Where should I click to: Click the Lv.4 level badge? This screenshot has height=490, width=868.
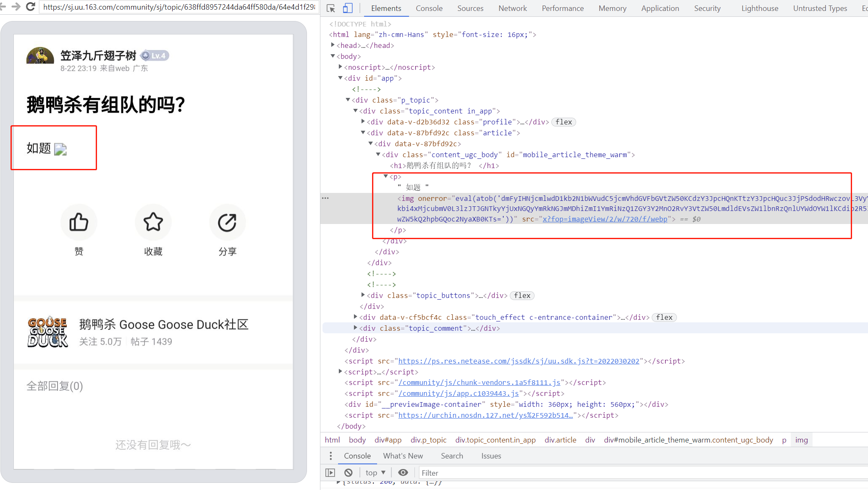[155, 55]
